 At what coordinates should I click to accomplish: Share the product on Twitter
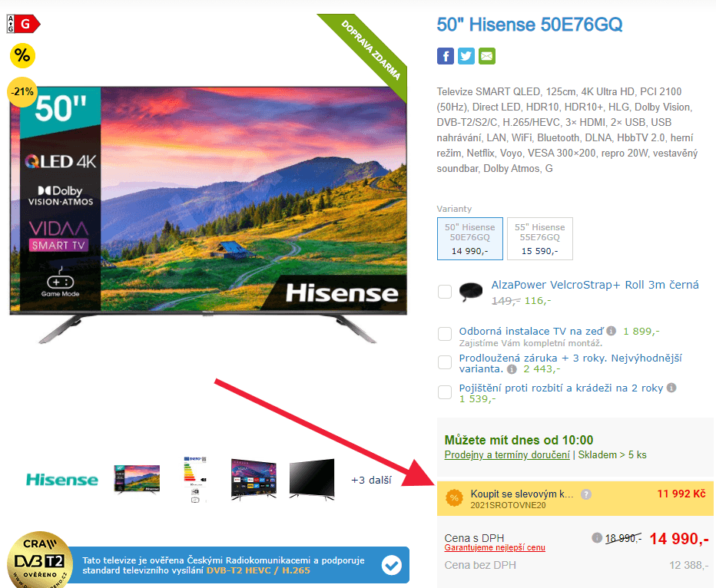pyautogui.click(x=466, y=56)
